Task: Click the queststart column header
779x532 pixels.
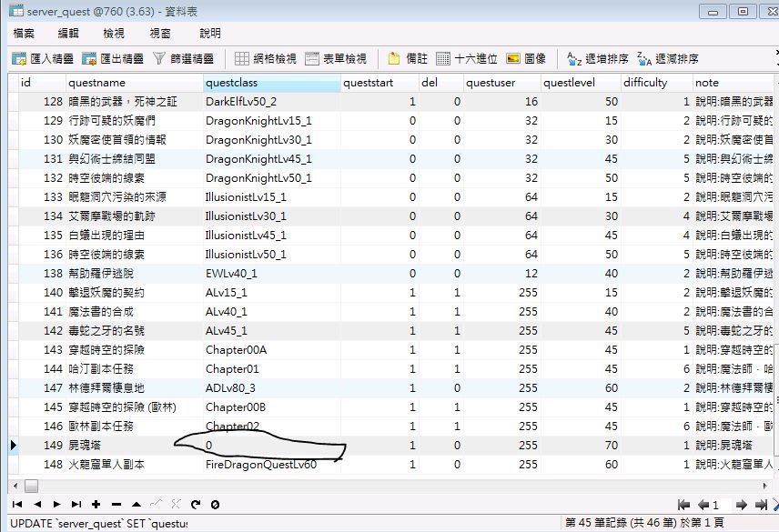Action: [x=379, y=83]
